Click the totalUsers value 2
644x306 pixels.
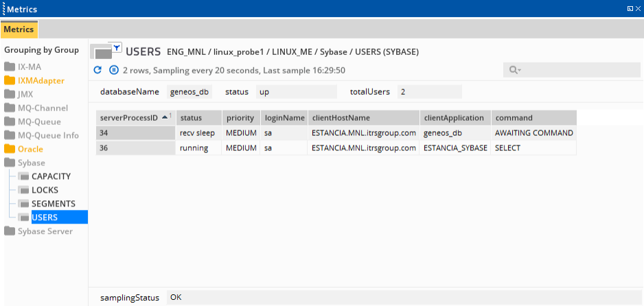point(430,92)
